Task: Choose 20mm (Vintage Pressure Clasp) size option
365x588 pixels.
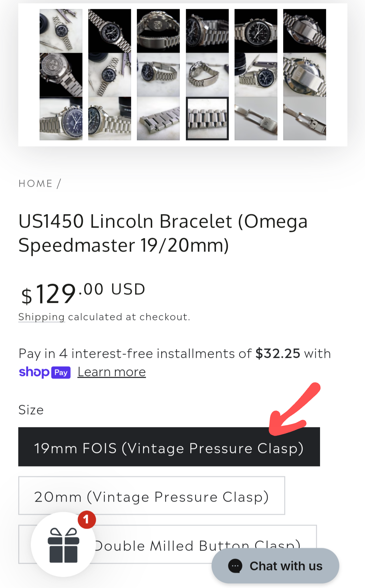Action: pyautogui.click(x=151, y=496)
